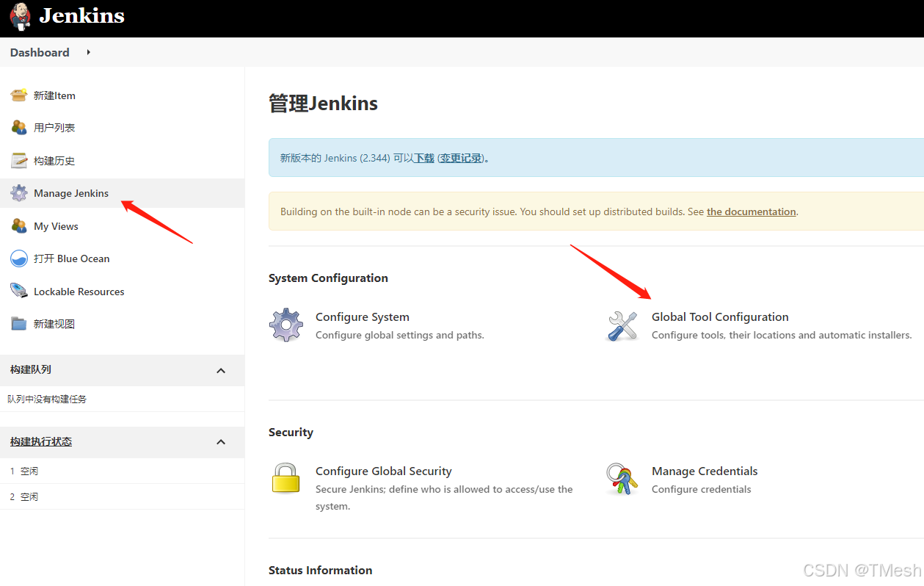Click the 下载 link for new version
The image size is (924, 586).
(424, 158)
